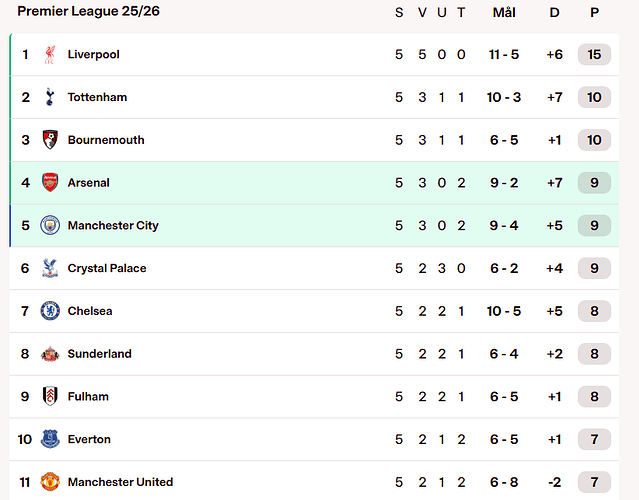639x500 pixels.
Task: Click the Sunderland club crest
Action: click(50, 354)
